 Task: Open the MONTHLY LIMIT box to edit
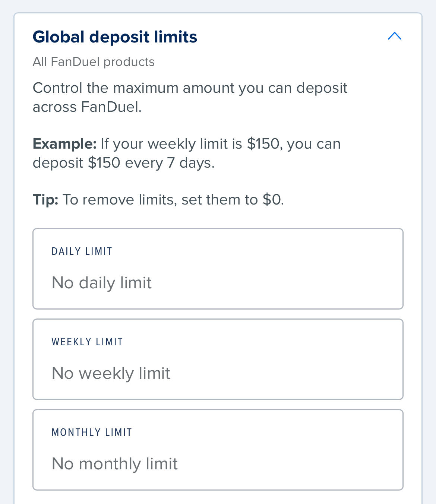pos(218,449)
